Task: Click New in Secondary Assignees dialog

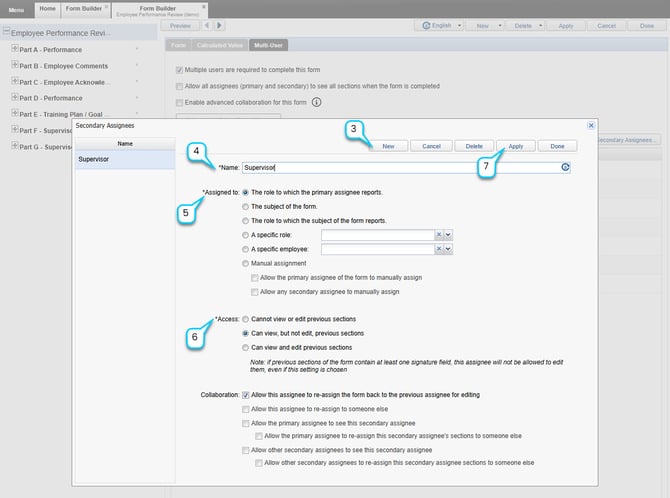Action: [x=388, y=146]
